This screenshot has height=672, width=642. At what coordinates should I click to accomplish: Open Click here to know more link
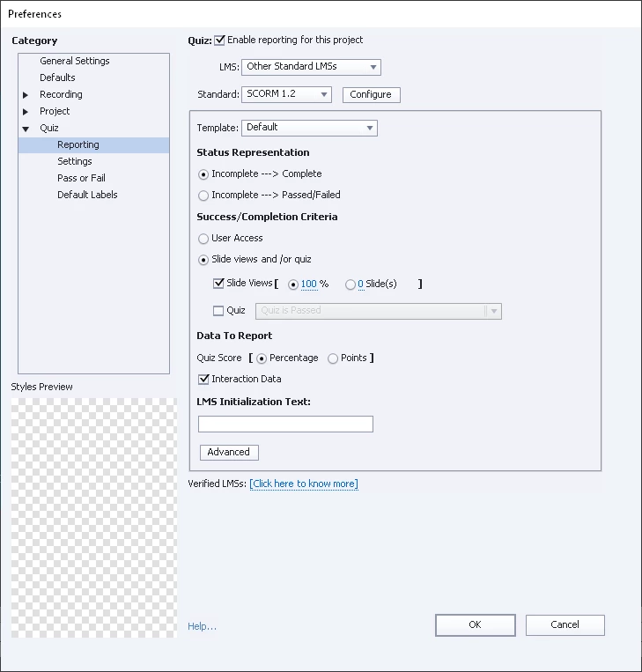[x=304, y=484]
